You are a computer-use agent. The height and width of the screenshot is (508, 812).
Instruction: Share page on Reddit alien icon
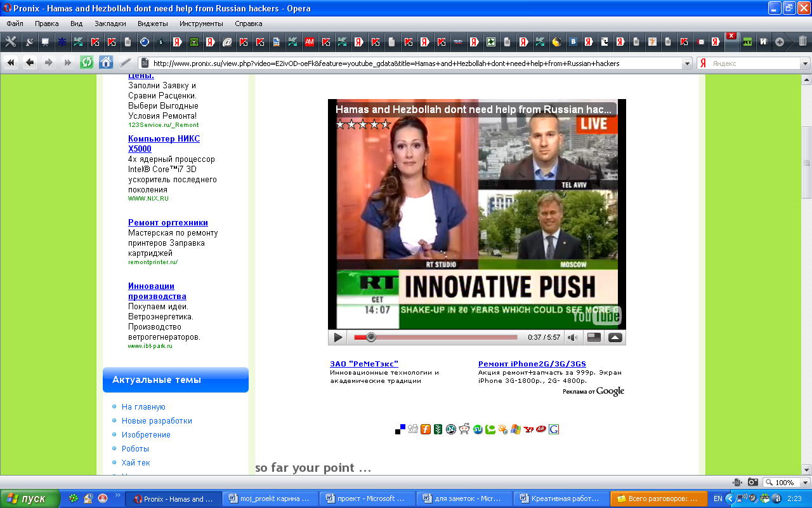pos(464,429)
